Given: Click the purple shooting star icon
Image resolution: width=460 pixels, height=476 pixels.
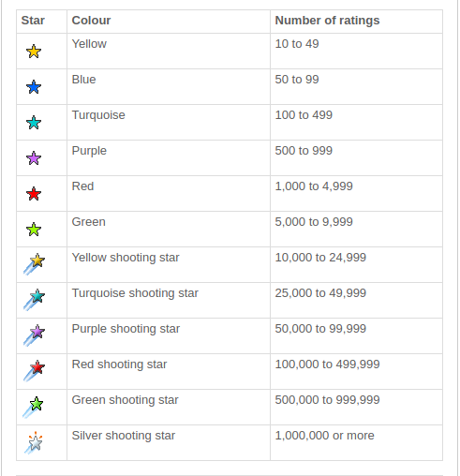Looking at the screenshot, I should (x=34, y=335).
